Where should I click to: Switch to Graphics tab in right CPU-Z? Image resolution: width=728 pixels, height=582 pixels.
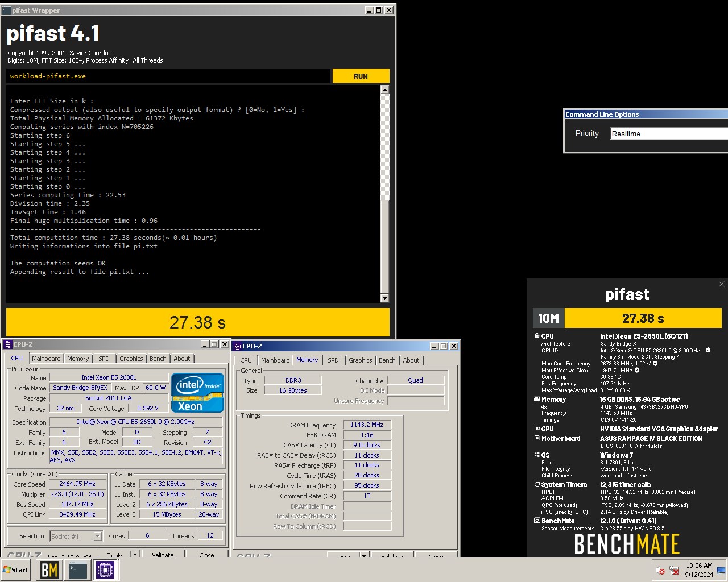(x=361, y=360)
